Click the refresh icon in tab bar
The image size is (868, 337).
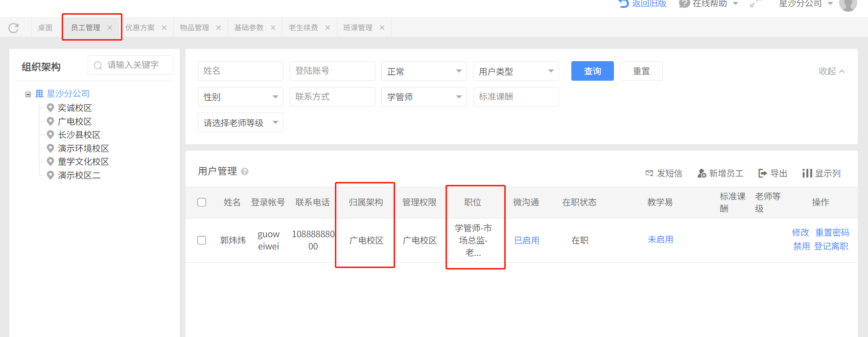point(14,28)
